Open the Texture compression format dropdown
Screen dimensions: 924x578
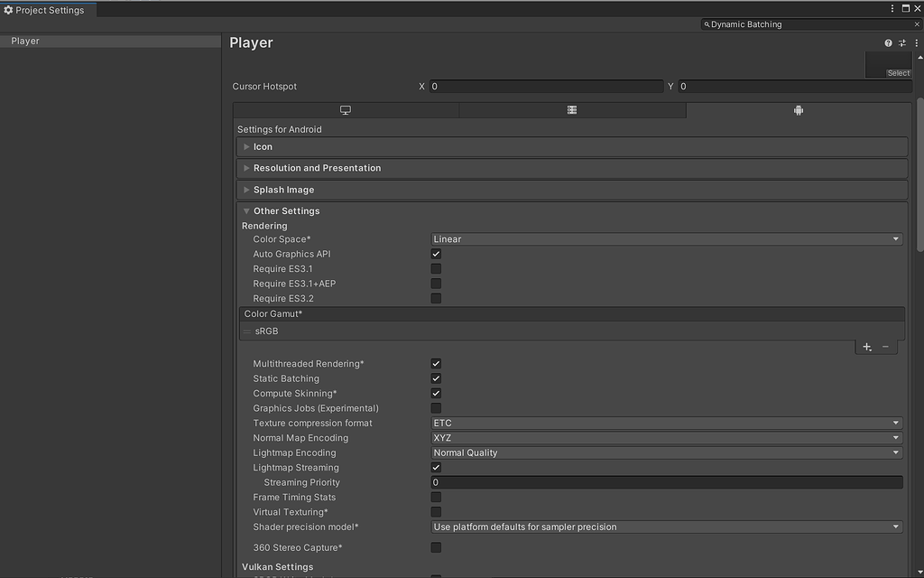pyautogui.click(x=665, y=423)
